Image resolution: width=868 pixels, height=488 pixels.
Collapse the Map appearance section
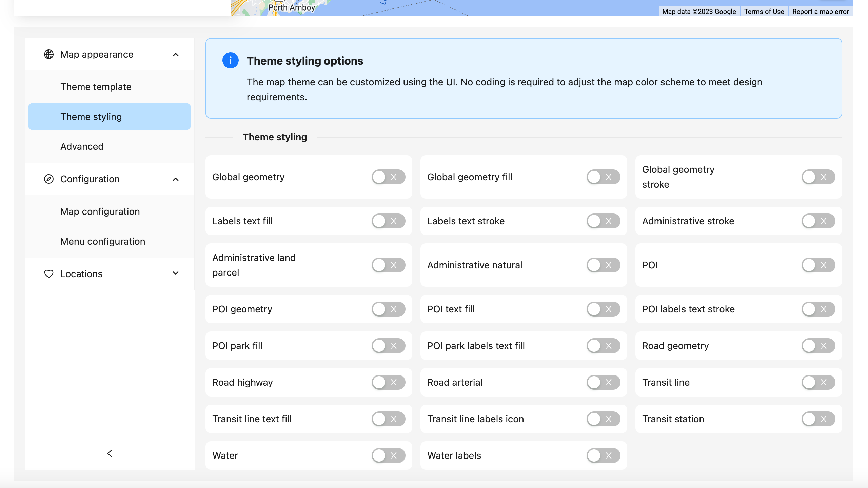(x=176, y=54)
